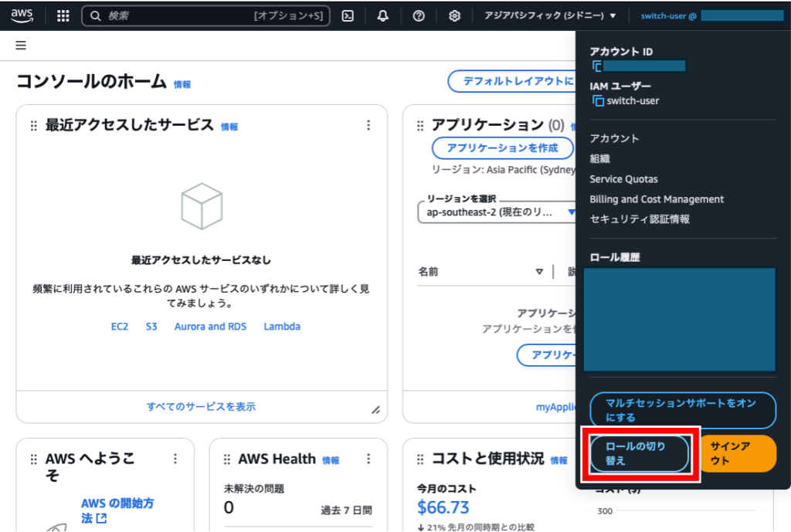Launch CloudShell from the top bar
Image resolution: width=791 pixels, height=532 pixels.
coord(348,16)
